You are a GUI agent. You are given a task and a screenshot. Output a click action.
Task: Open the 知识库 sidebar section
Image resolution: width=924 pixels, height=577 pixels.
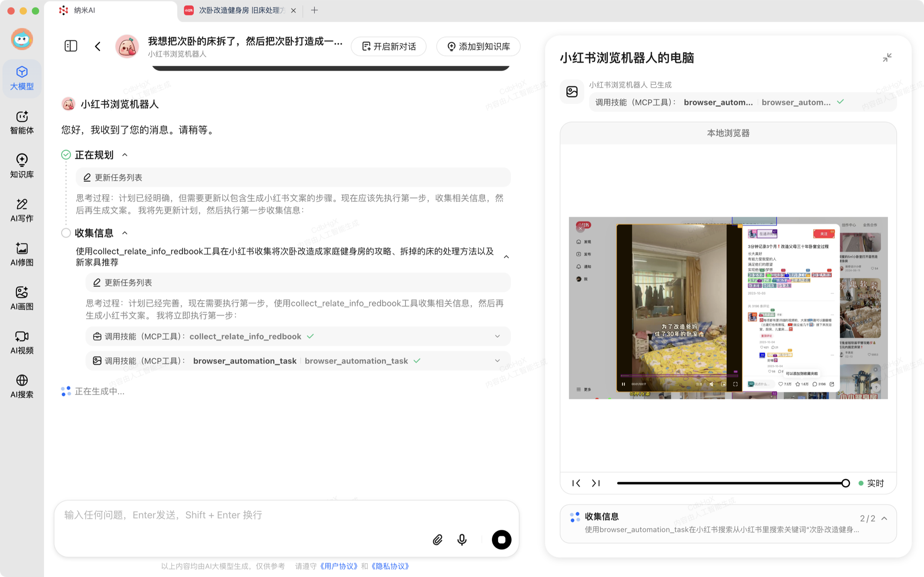point(22,166)
